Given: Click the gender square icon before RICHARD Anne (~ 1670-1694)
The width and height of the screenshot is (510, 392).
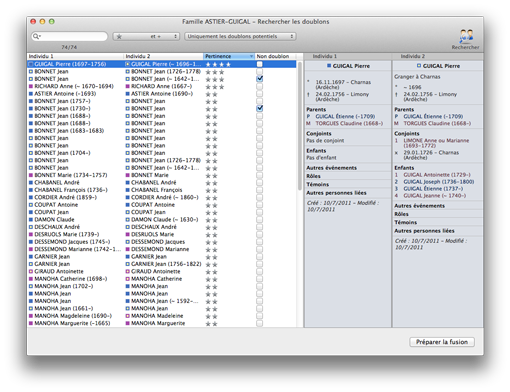Looking at the screenshot, I should point(31,86).
